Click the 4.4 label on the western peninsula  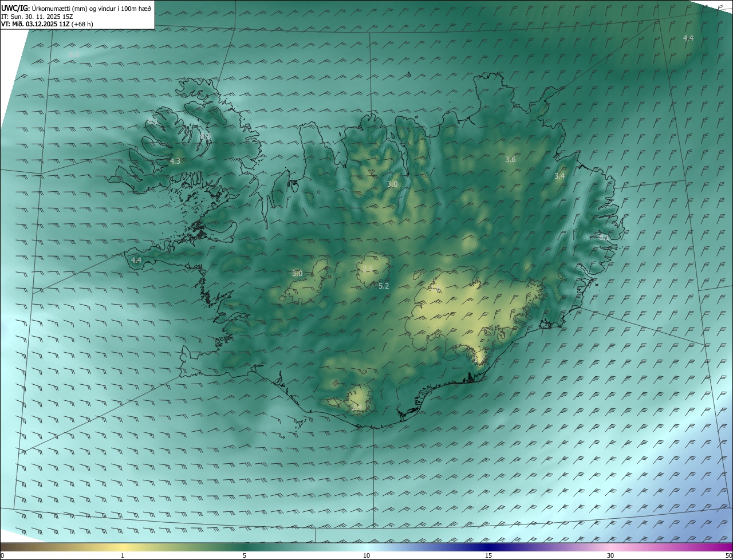[x=136, y=260]
